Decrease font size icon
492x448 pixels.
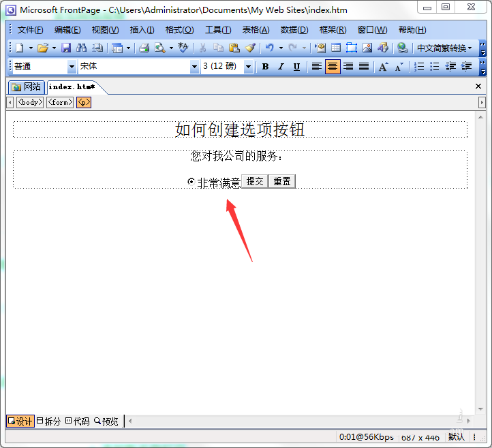(x=399, y=67)
